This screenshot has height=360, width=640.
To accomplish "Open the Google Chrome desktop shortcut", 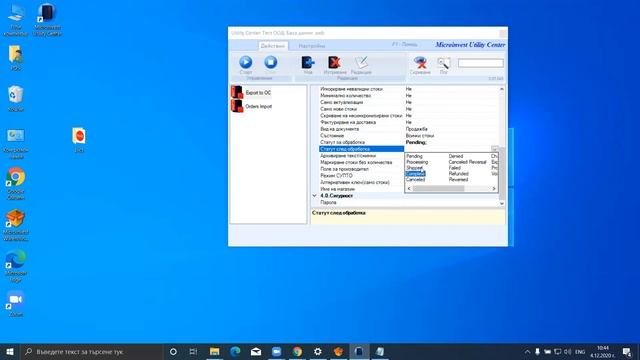I will click(16, 183).
